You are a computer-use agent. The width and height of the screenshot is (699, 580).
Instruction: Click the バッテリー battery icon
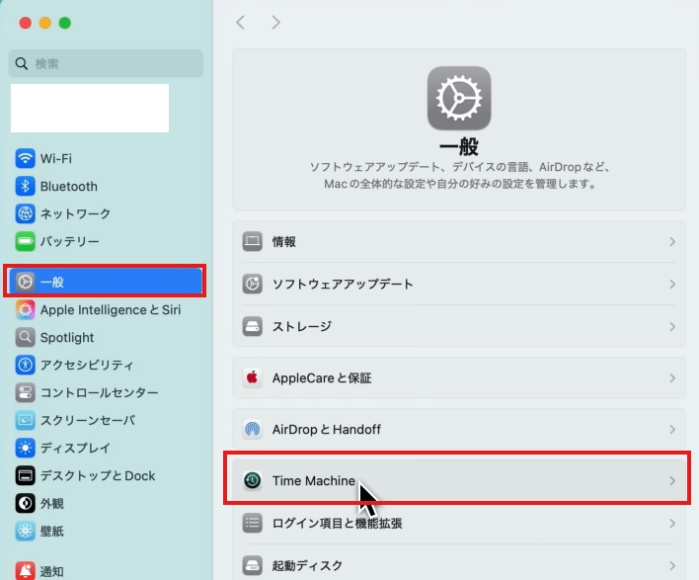coord(25,241)
